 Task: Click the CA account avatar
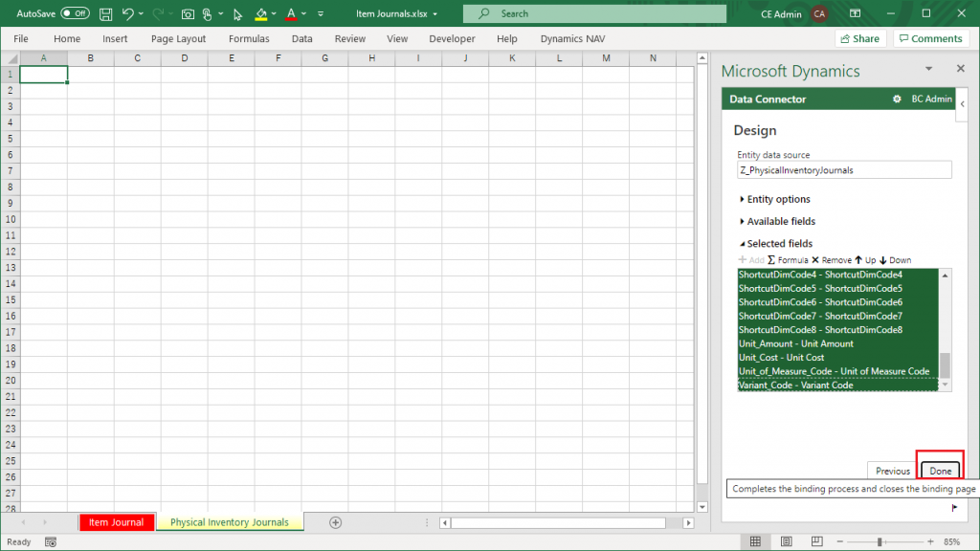pos(819,13)
